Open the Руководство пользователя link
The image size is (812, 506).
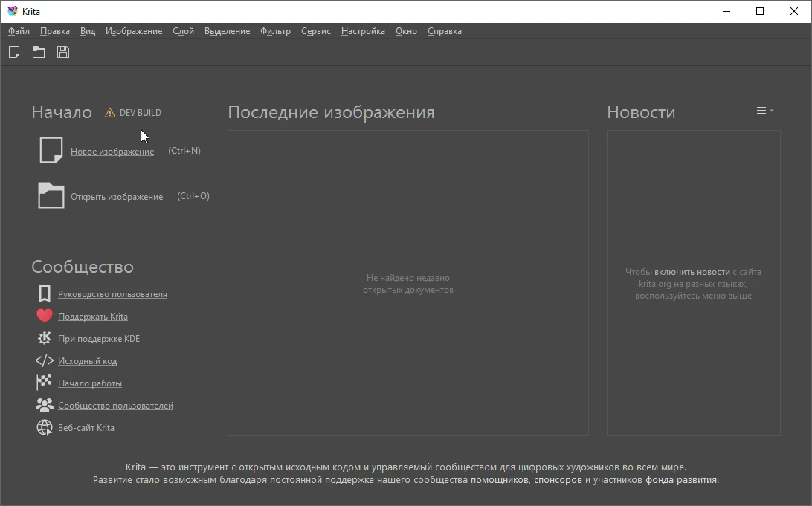pyautogui.click(x=112, y=294)
